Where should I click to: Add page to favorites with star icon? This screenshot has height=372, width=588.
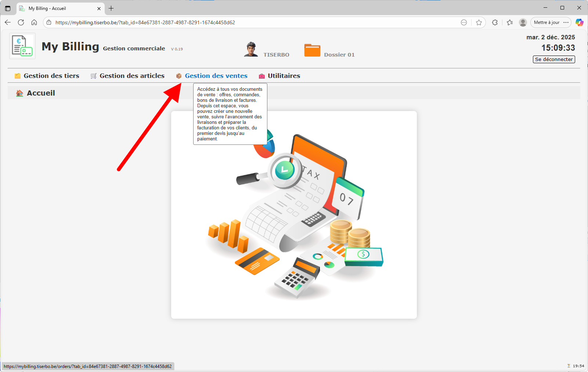pyautogui.click(x=479, y=22)
